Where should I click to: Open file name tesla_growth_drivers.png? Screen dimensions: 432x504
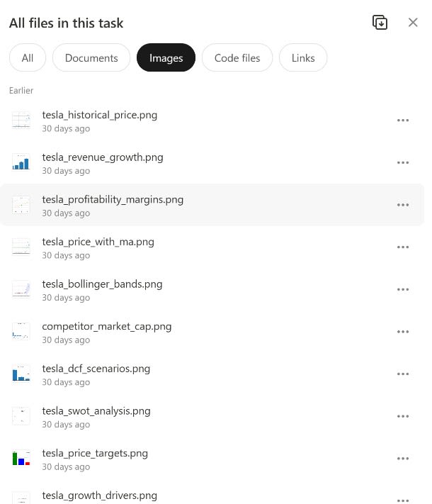tap(100, 495)
